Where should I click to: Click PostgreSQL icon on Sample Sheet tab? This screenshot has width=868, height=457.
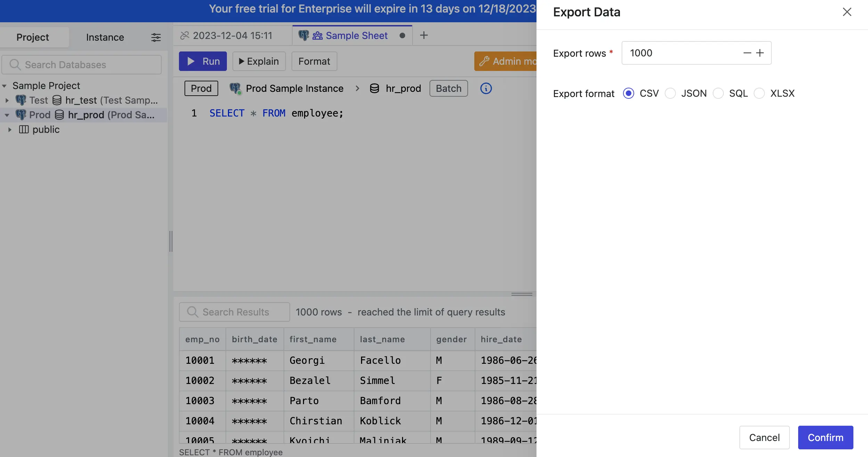click(x=304, y=35)
